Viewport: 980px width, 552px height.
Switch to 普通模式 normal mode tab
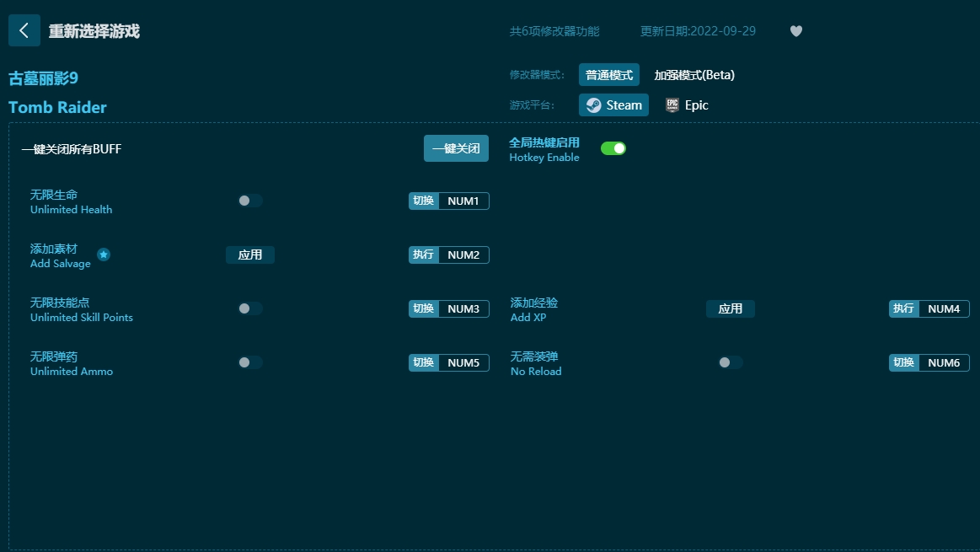[608, 75]
